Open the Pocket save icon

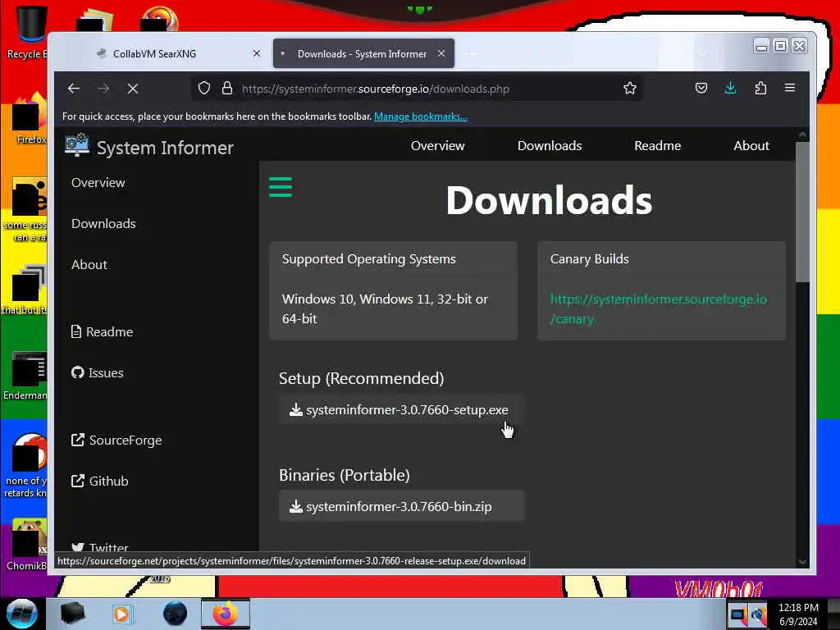point(701,88)
